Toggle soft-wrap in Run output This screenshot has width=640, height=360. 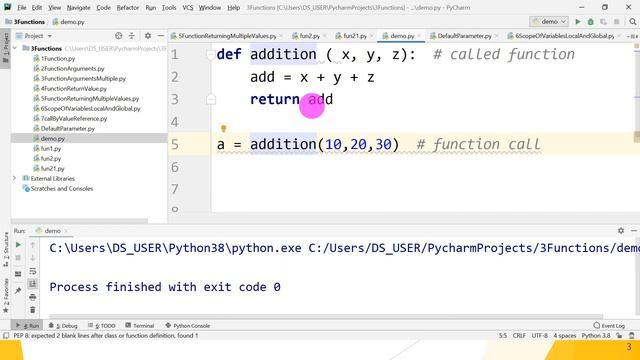[x=33, y=271]
